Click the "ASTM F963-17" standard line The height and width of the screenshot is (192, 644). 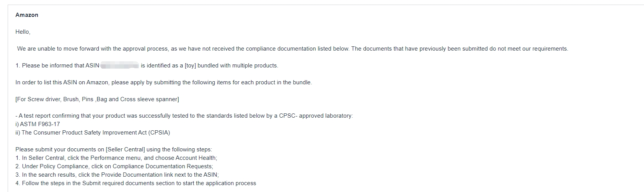tap(37, 124)
